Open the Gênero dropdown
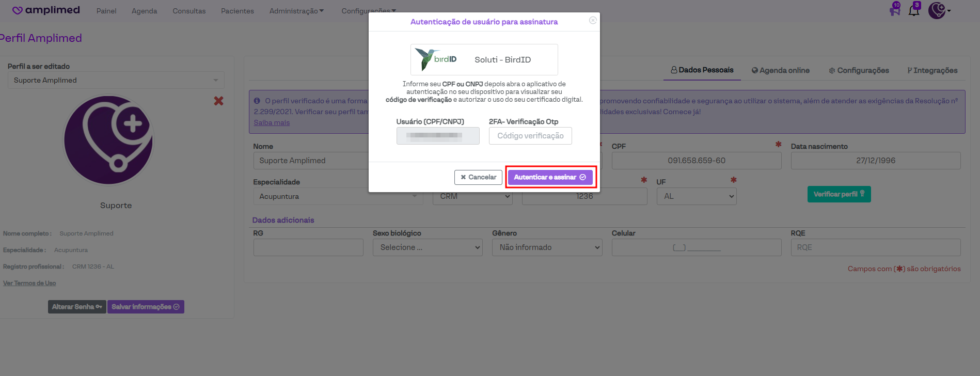The width and height of the screenshot is (980, 376). [547, 247]
